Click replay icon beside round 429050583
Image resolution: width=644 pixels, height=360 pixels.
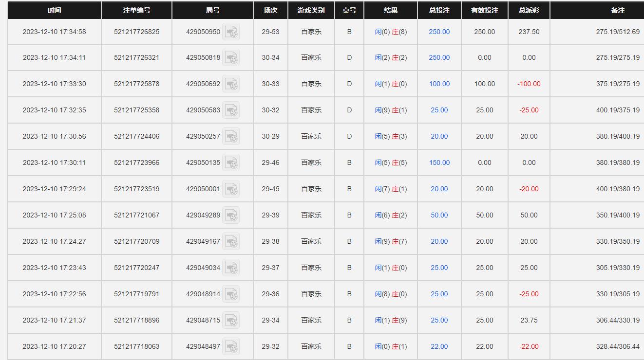pos(231,110)
